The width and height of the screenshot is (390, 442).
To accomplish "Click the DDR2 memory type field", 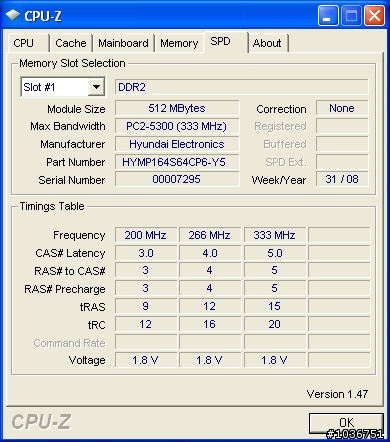I will pyautogui.click(x=242, y=87).
